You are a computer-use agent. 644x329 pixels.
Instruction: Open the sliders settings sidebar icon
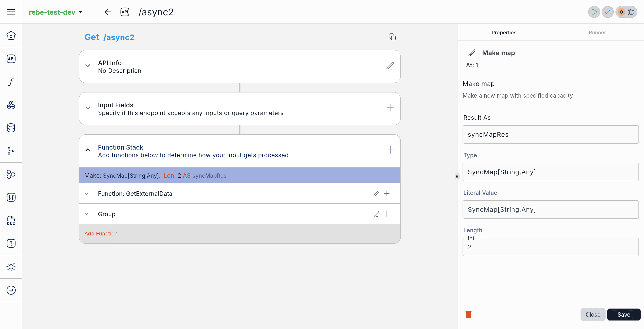11,197
